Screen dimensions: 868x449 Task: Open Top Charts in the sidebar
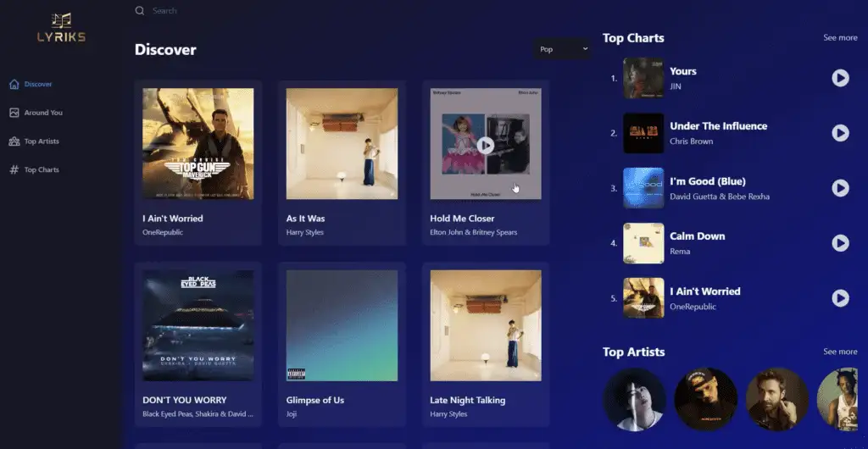pyautogui.click(x=42, y=169)
